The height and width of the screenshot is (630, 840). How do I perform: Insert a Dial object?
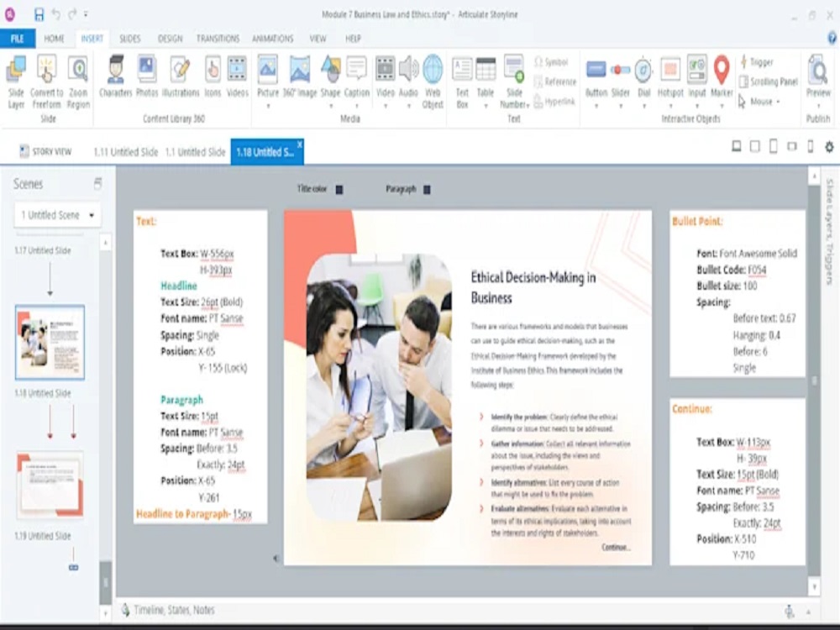click(643, 76)
